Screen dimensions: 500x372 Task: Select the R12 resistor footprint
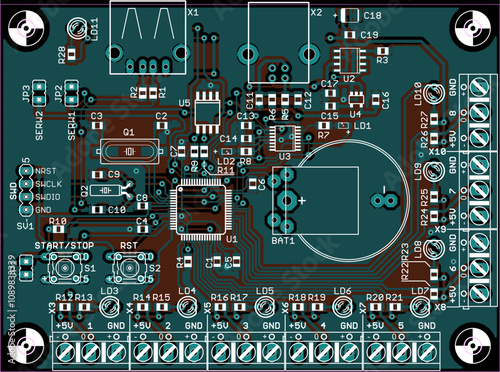tap(65, 306)
